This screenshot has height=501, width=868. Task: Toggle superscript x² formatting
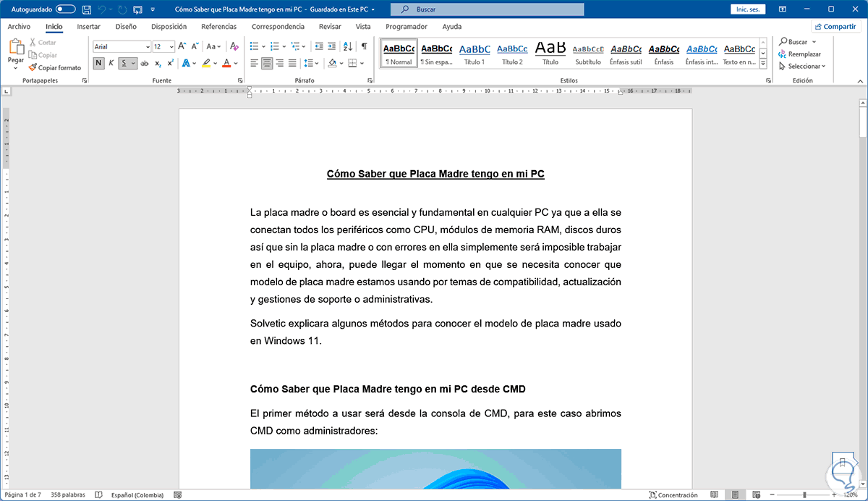coord(170,64)
